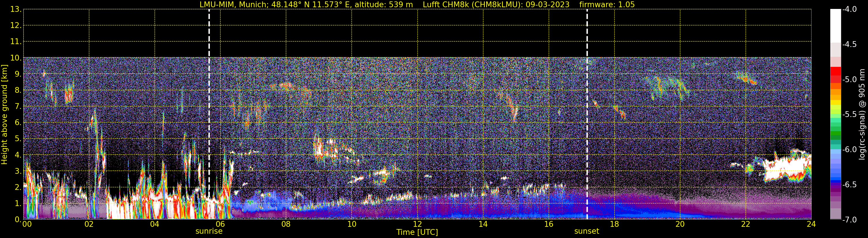Click the y-axis tick label '11.'

coord(16,42)
